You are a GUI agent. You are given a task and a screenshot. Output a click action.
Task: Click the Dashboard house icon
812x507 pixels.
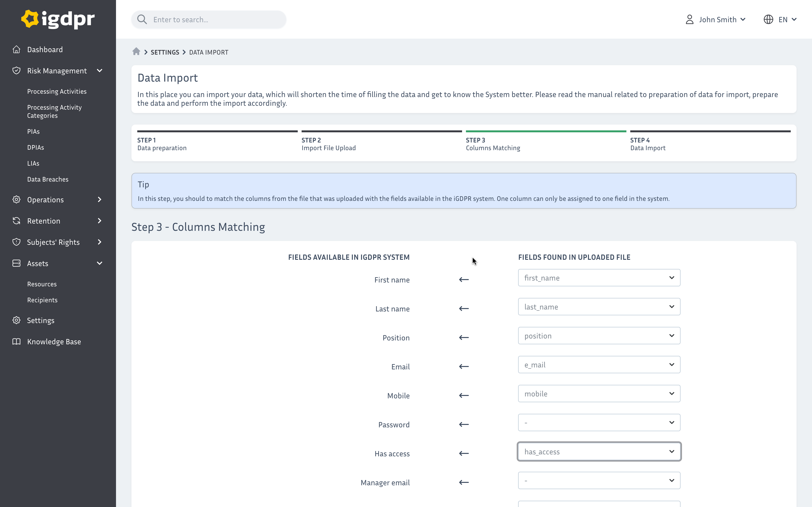[x=16, y=49]
